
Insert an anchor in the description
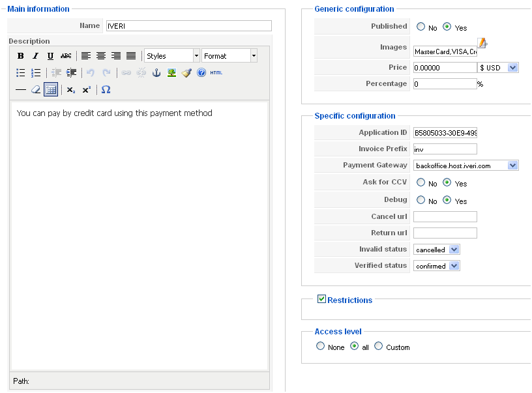point(156,72)
